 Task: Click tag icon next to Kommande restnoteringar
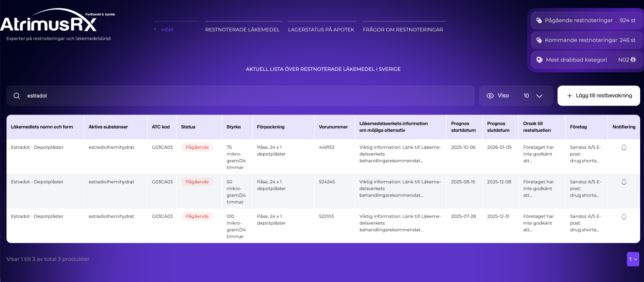(539, 40)
